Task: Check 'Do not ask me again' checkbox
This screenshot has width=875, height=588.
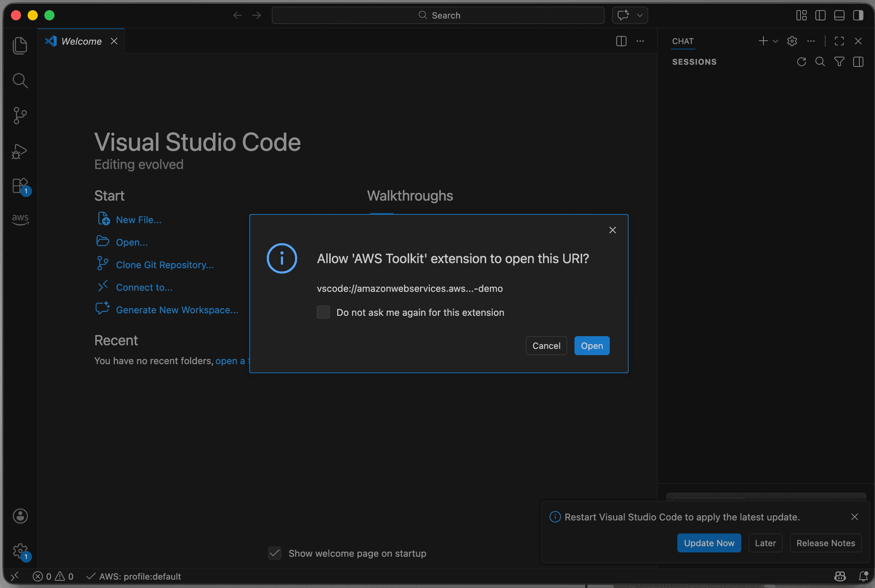Action: coord(323,312)
